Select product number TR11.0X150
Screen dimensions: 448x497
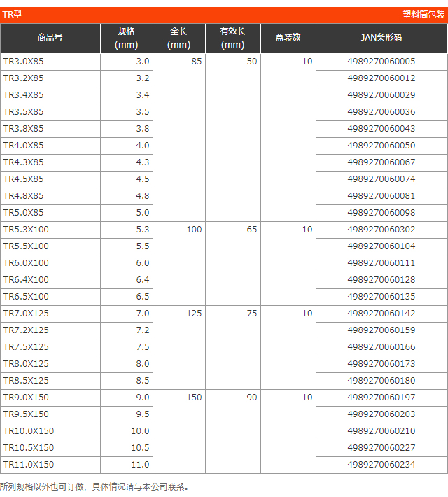(x=29, y=465)
